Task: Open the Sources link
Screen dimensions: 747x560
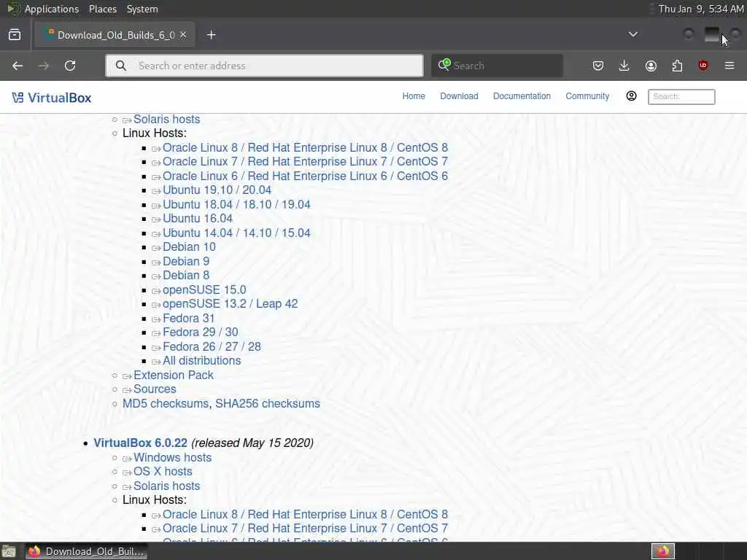Action: pyautogui.click(x=155, y=389)
